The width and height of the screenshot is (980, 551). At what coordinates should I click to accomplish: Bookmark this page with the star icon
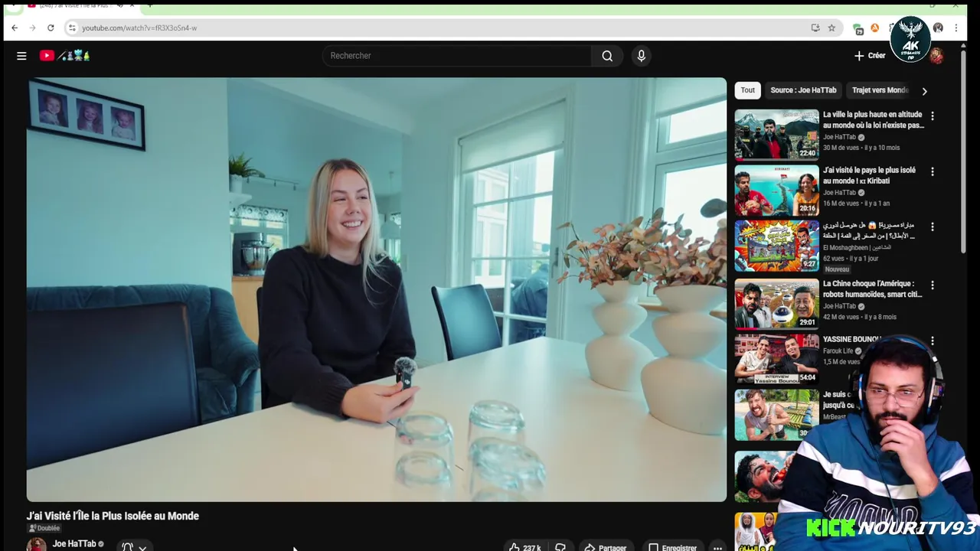[x=831, y=28]
